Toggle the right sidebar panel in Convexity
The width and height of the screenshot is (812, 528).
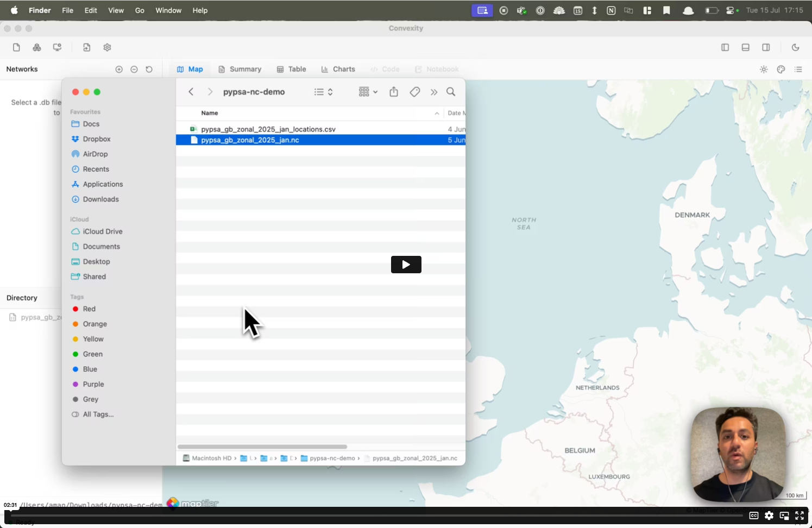tap(766, 47)
